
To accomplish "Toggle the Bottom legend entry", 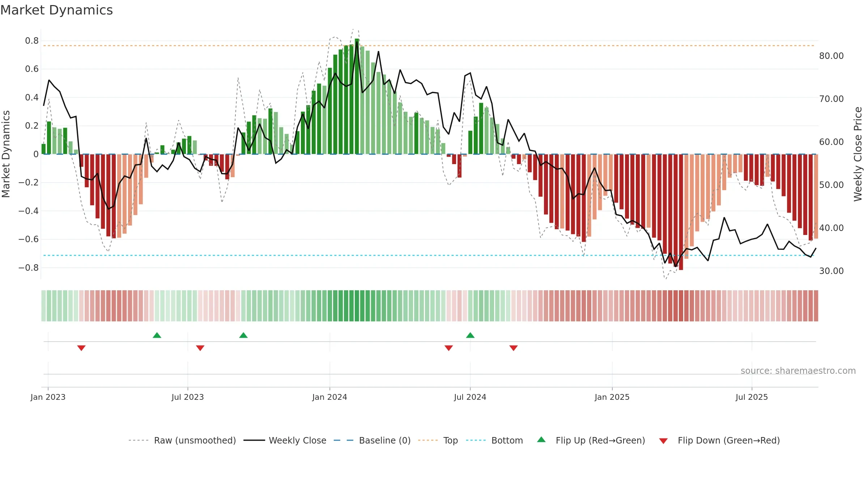I will pos(494,440).
